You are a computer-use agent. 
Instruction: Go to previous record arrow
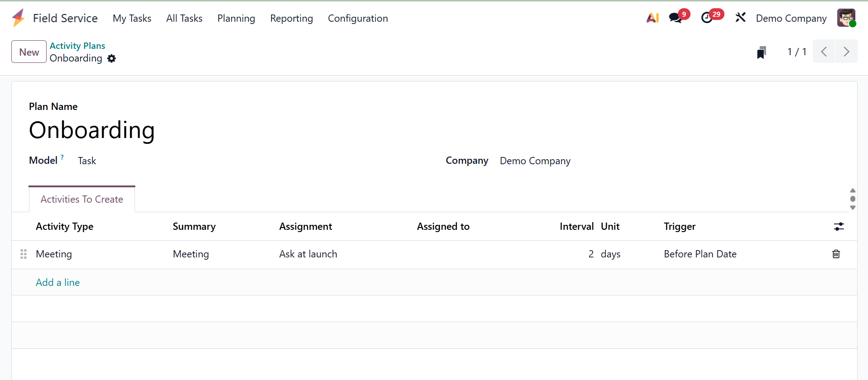click(824, 52)
